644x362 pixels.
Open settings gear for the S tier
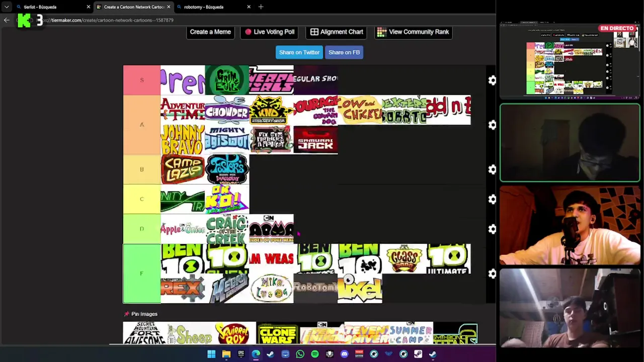(x=492, y=80)
